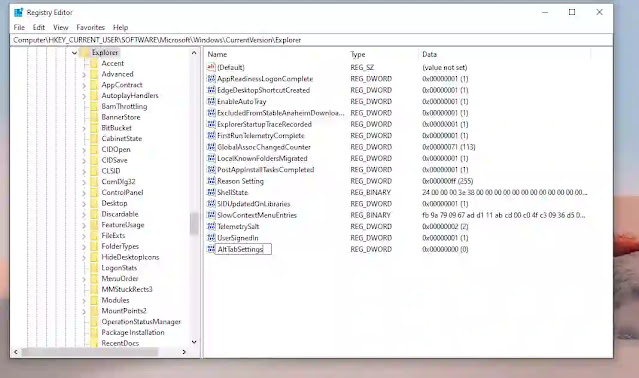Click the (Default) string value icon
This screenshot has width=639, height=378.
pos(211,67)
